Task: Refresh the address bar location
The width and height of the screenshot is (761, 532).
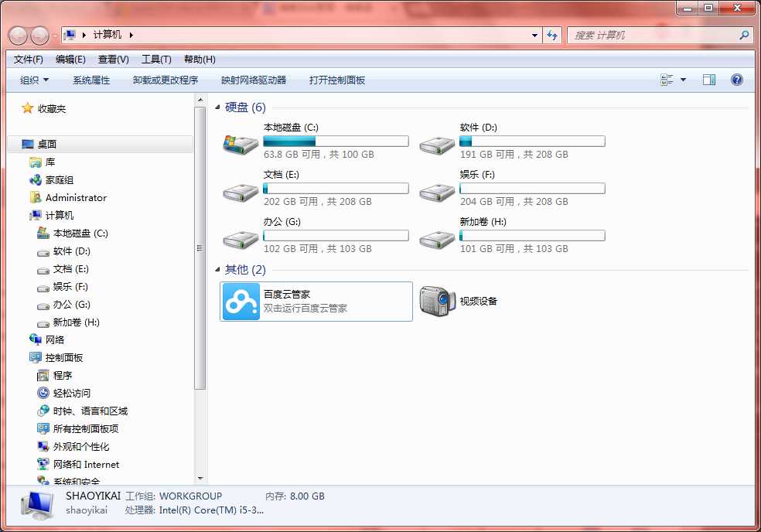Action: (552, 35)
